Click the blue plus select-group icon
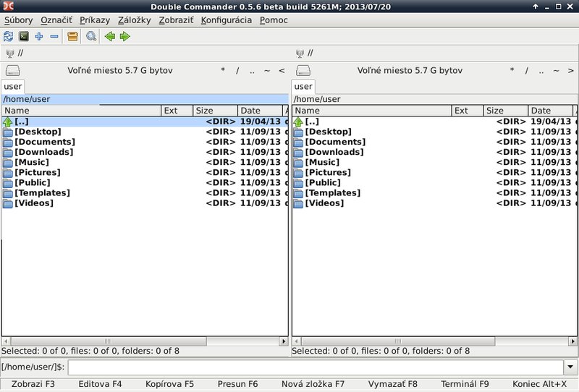Screen dimensions: 579x392 point(39,36)
